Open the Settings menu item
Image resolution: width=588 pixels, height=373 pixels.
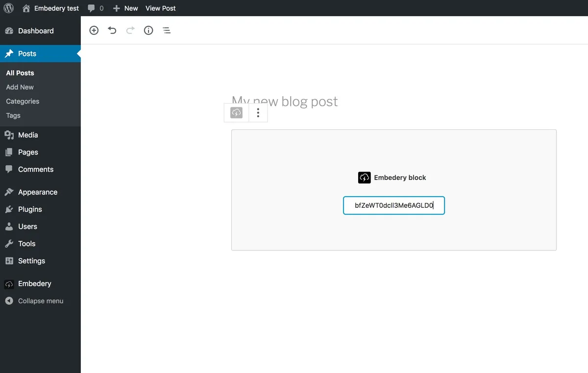pyautogui.click(x=40, y=261)
